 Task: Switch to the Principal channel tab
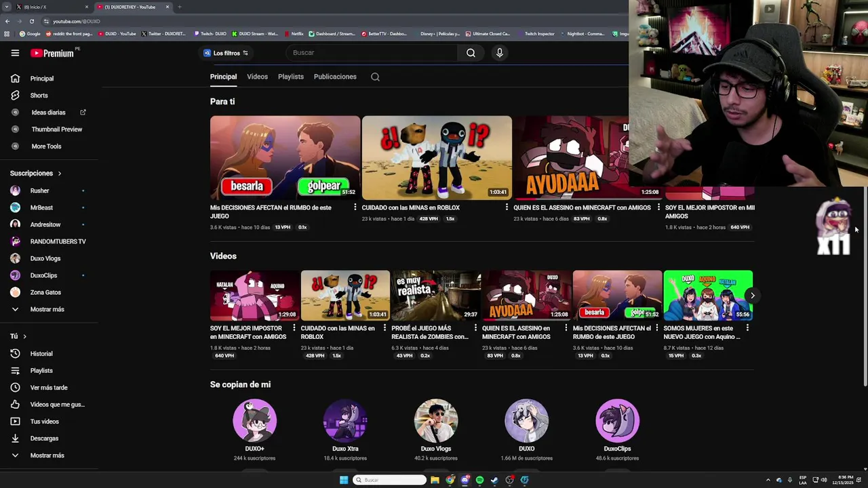point(223,77)
